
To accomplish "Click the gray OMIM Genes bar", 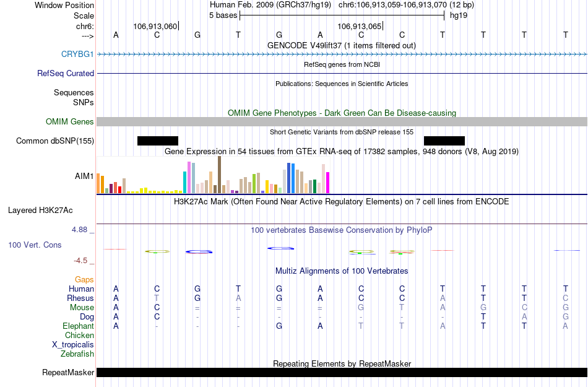I will pos(342,121).
